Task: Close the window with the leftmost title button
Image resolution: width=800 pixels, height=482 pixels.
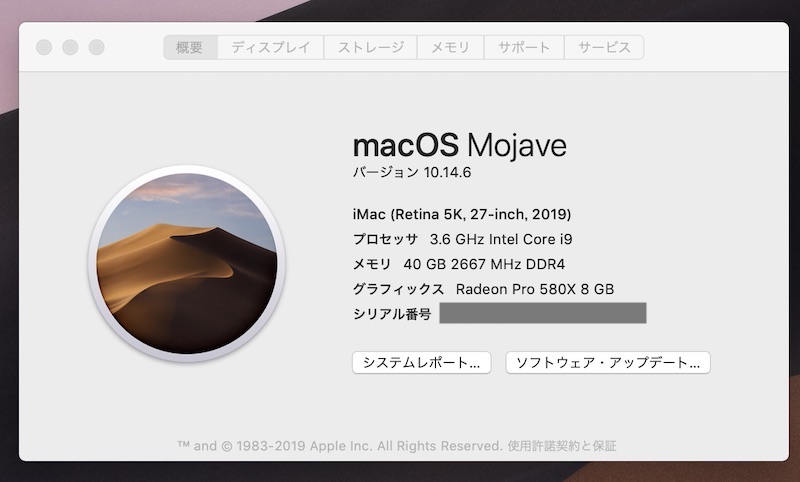Action: point(44,47)
